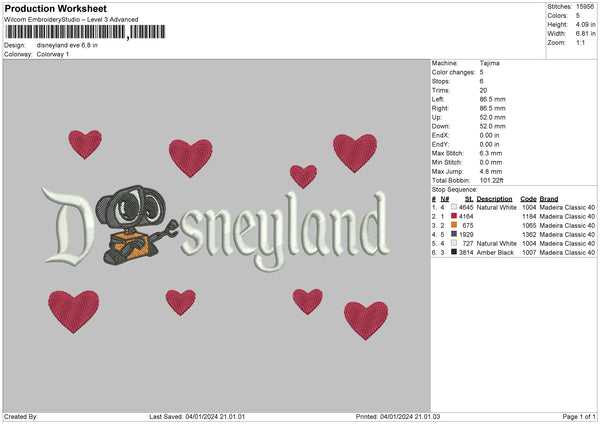Screen dimensions: 600x424
Task: Click stitch count '4645' in stop 1
Action: tap(466, 207)
